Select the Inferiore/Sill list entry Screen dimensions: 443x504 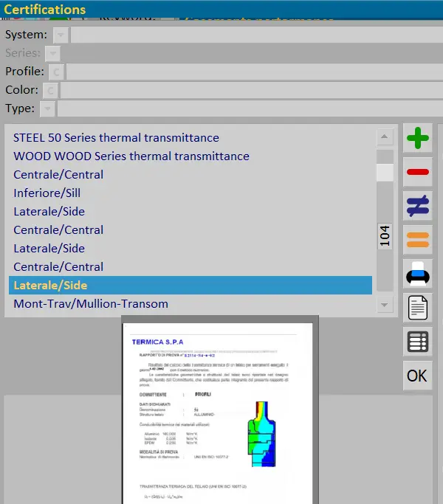[47, 193]
